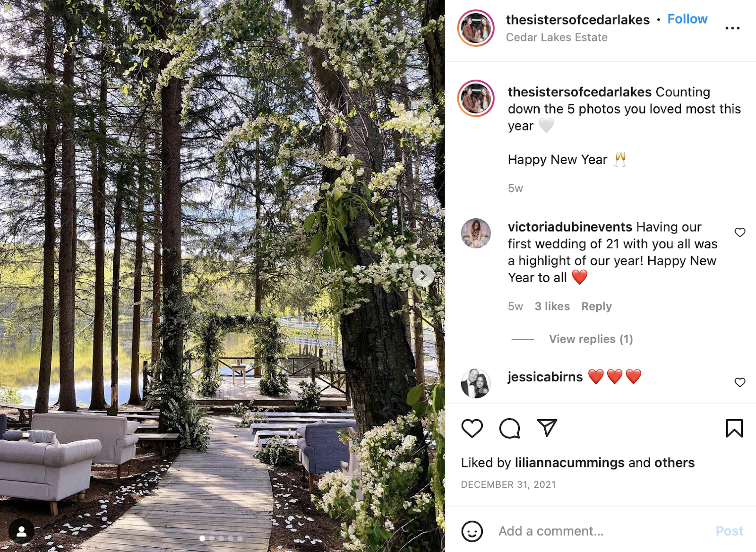This screenshot has width=756, height=552.
Task: Expand View replies (1)
Action: point(591,339)
